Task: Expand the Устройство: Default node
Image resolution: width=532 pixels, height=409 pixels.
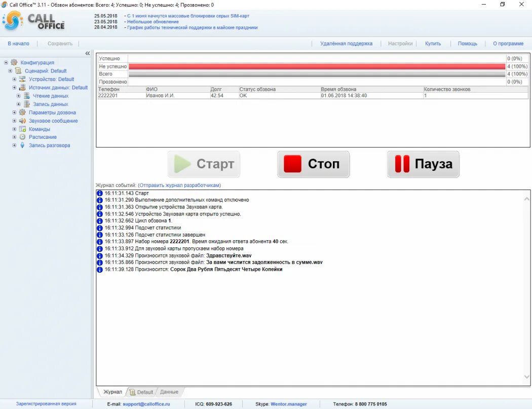Action: tap(14, 79)
